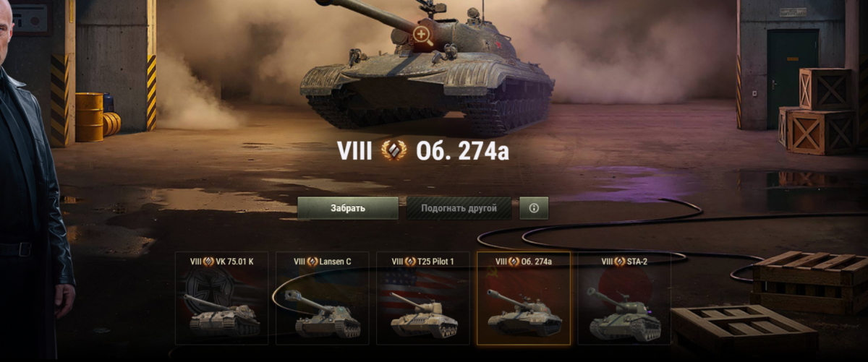Claim the tank with the Забрать button
This screenshot has width=868, height=362.
[x=348, y=208]
